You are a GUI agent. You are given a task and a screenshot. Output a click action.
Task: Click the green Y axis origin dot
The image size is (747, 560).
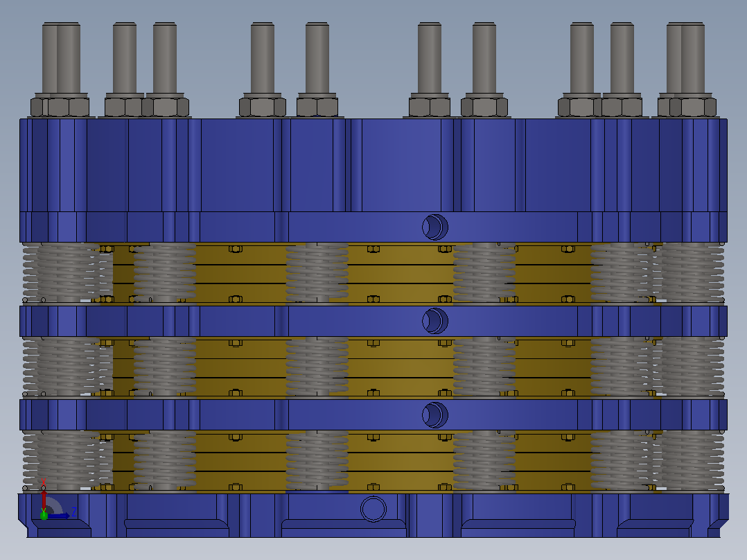point(44,516)
